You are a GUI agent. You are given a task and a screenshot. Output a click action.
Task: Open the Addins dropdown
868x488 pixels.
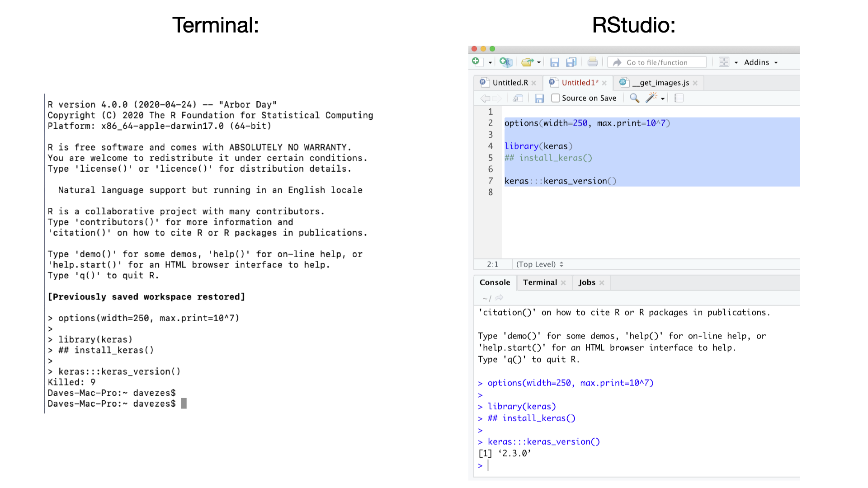coord(760,62)
